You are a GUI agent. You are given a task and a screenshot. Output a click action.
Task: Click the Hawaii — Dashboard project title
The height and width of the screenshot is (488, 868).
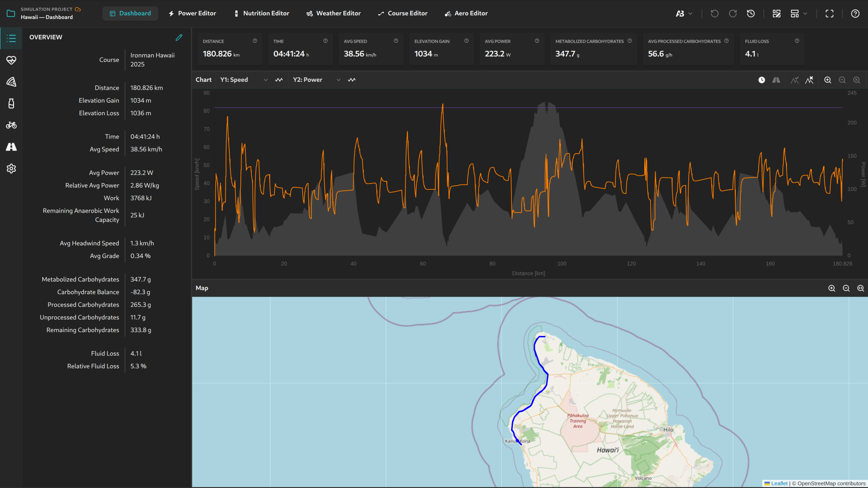[47, 17]
